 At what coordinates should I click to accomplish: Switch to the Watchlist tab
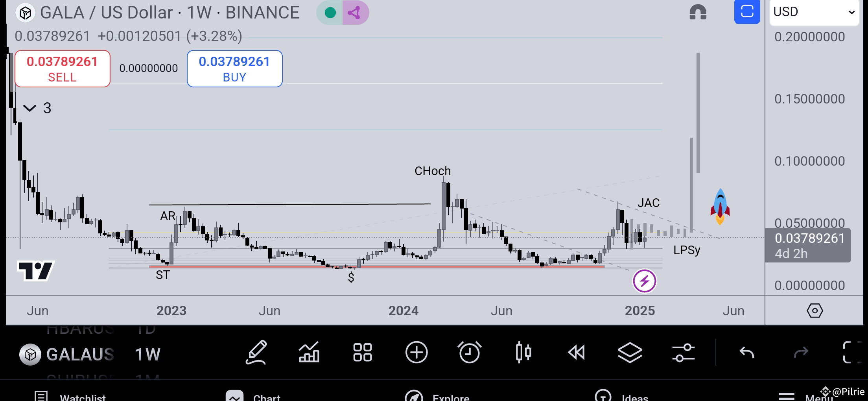tap(70, 395)
